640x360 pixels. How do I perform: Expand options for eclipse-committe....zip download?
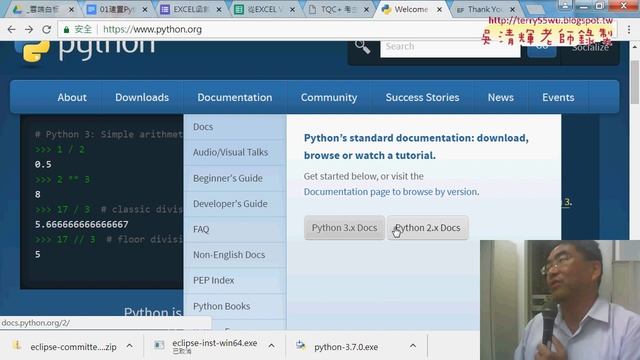point(129,346)
